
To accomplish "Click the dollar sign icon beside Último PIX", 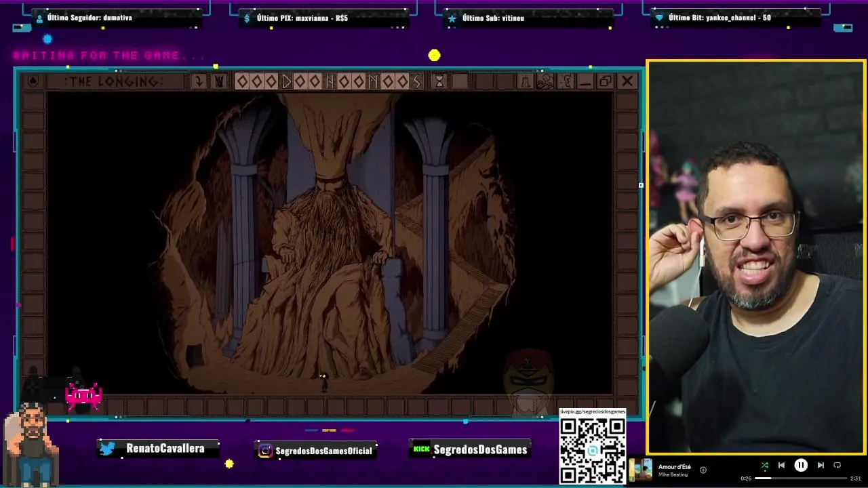I will pyautogui.click(x=247, y=18).
